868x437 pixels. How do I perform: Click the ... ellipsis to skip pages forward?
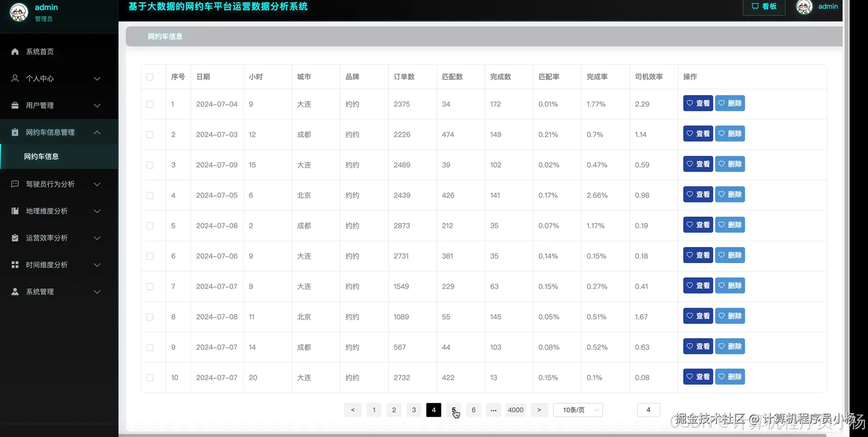coord(493,410)
